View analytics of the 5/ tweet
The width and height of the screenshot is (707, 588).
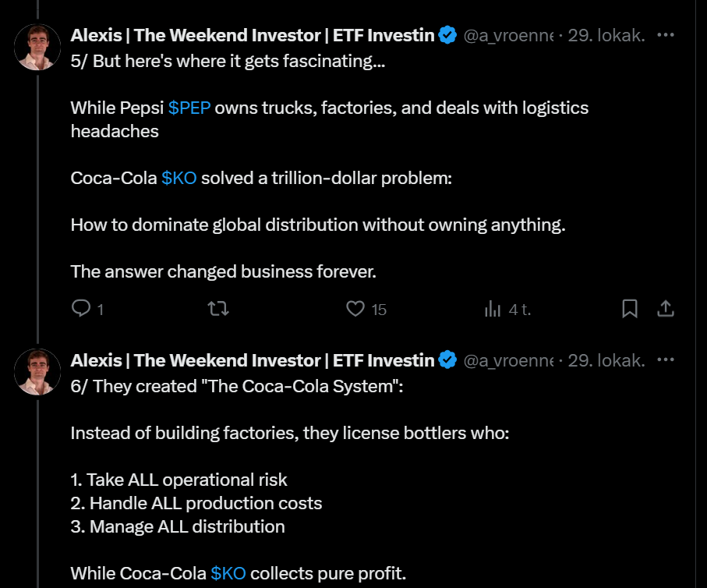click(493, 310)
